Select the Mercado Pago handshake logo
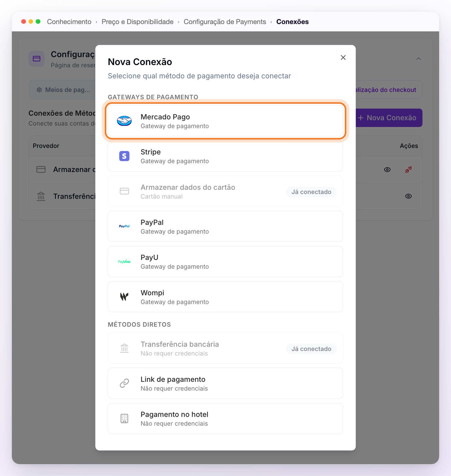Viewport: 451px width, 476px height. pyautogui.click(x=124, y=121)
